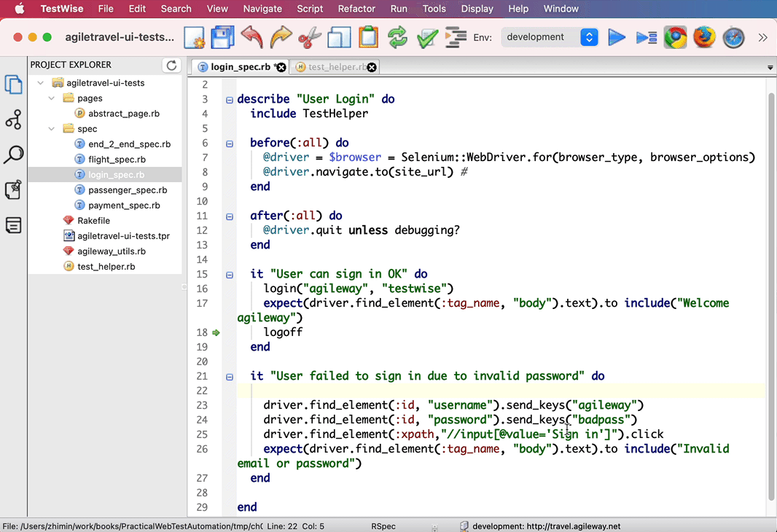Open the Apple menu
777x532 pixels.
click(x=19, y=9)
